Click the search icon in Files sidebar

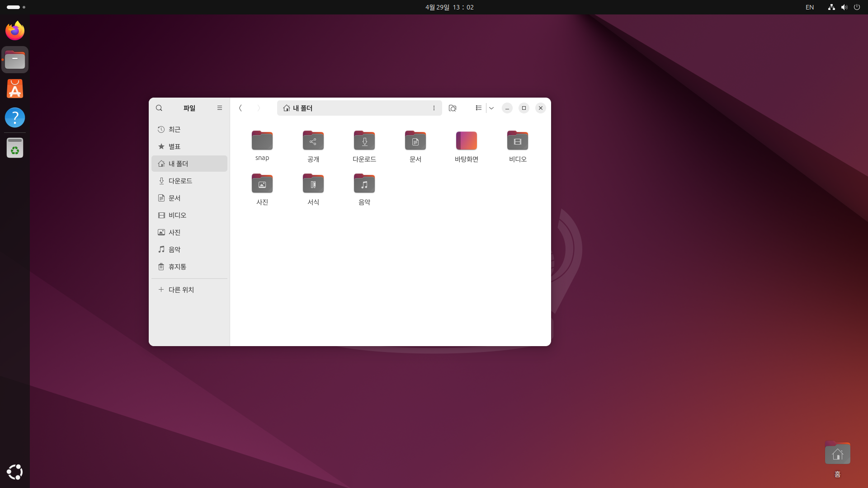(x=159, y=108)
